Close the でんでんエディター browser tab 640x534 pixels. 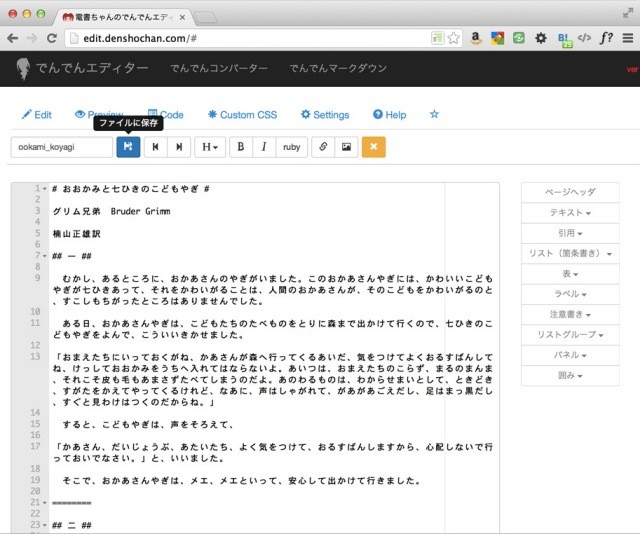coord(182,17)
